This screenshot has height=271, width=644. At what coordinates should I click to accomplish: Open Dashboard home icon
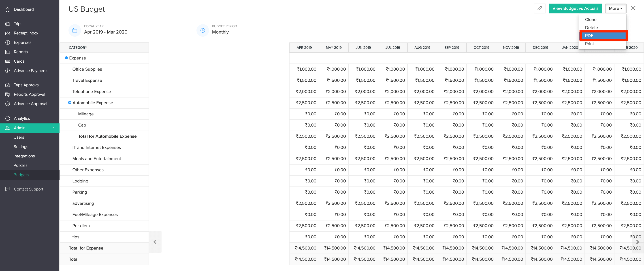[8, 9]
